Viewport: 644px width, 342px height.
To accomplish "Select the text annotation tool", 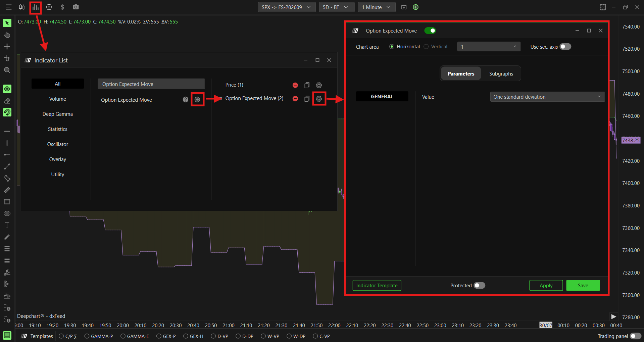I will (7, 225).
